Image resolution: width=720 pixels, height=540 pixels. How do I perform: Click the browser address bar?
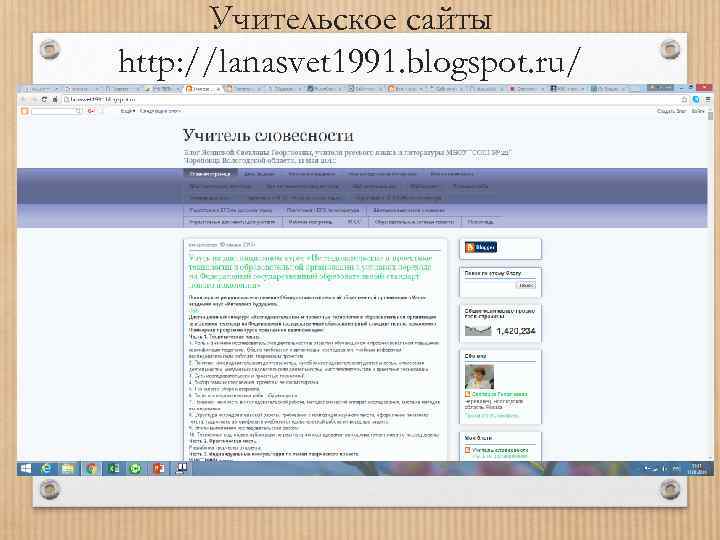372,100
